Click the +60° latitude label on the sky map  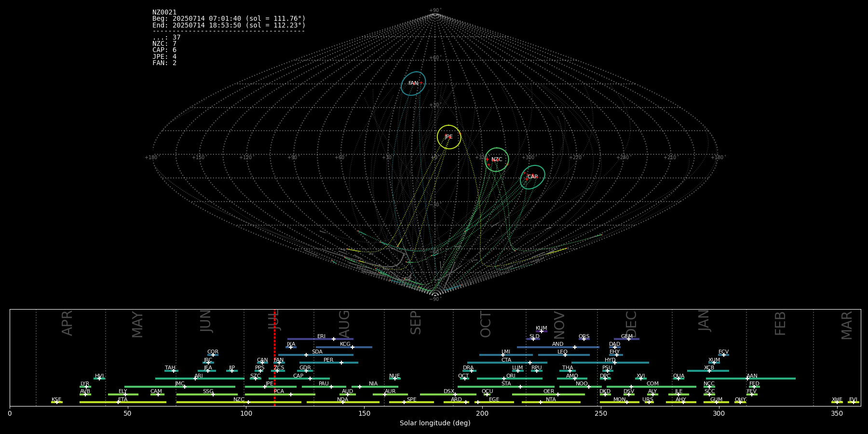click(x=435, y=58)
